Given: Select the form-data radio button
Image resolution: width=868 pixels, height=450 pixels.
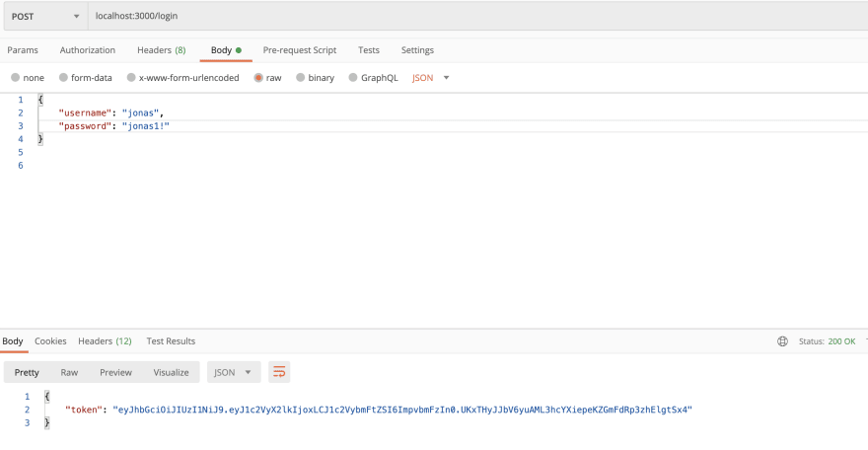Looking at the screenshot, I should coord(64,78).
